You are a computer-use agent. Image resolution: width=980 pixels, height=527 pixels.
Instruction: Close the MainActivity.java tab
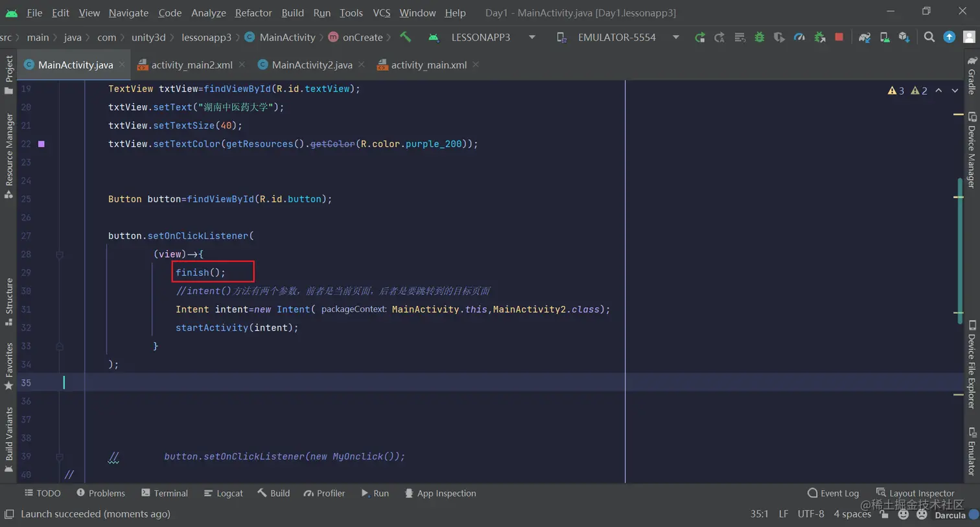click(x=122, y=65)
